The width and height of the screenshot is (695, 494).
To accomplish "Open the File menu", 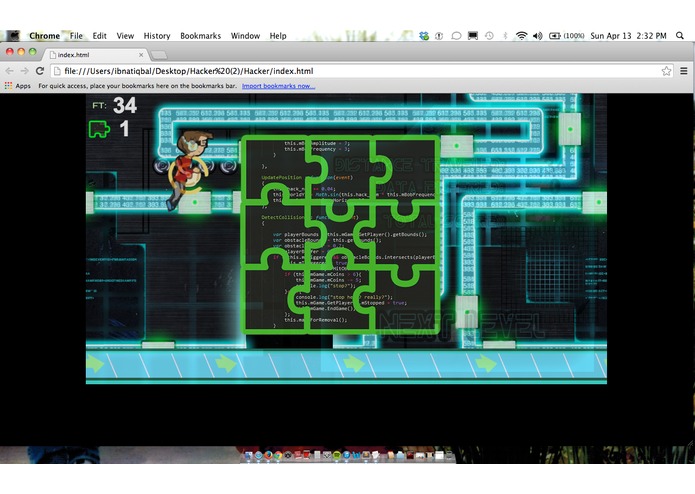I will 76,36.
